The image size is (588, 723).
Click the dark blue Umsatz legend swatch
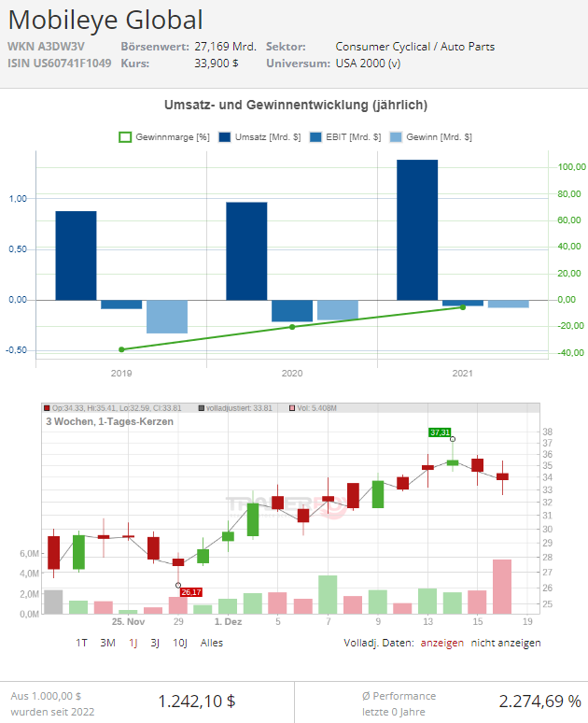click(224, 137)
